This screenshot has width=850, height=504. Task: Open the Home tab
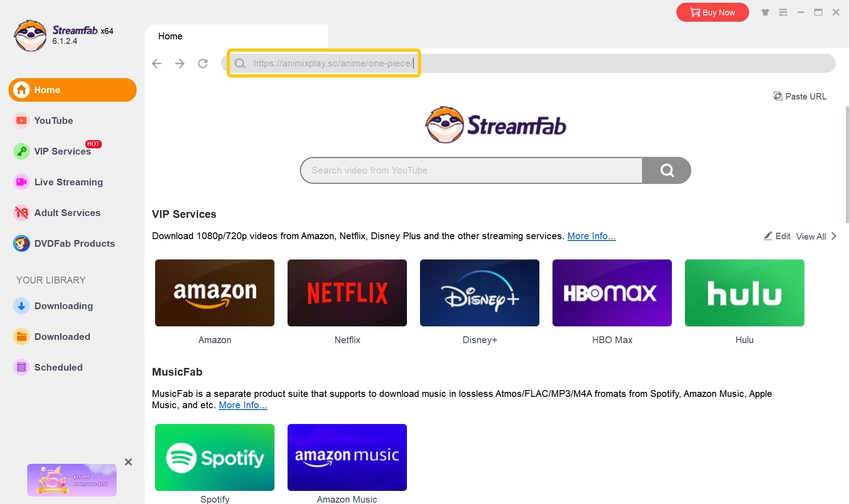(236, 36)
